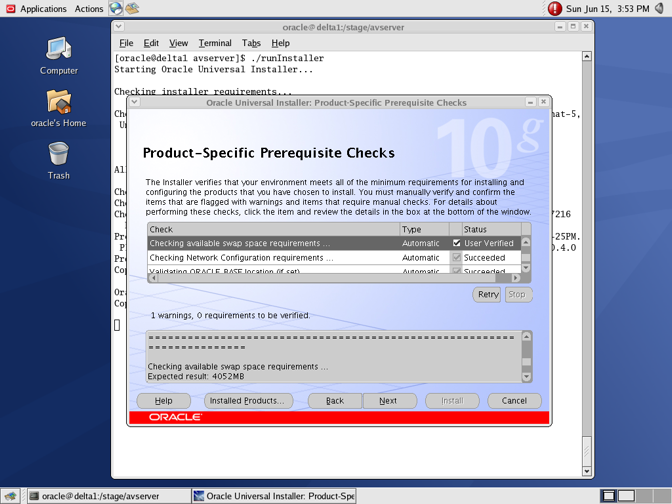
Task: Click details box scroll down arrow
Action: coord(527,377)
